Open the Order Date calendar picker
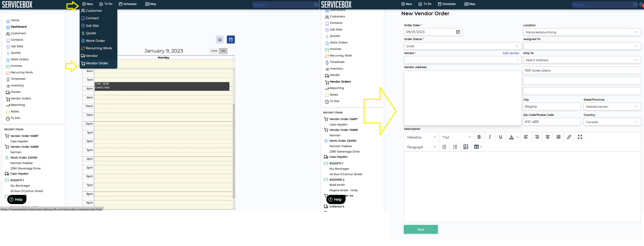644x246 pixels. (458, 32)
